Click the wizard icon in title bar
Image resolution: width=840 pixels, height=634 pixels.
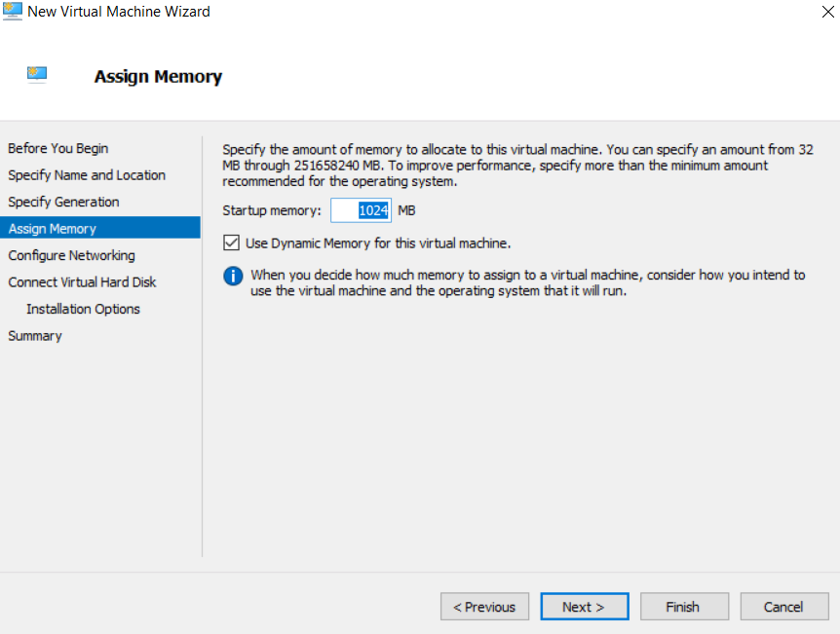13,12
